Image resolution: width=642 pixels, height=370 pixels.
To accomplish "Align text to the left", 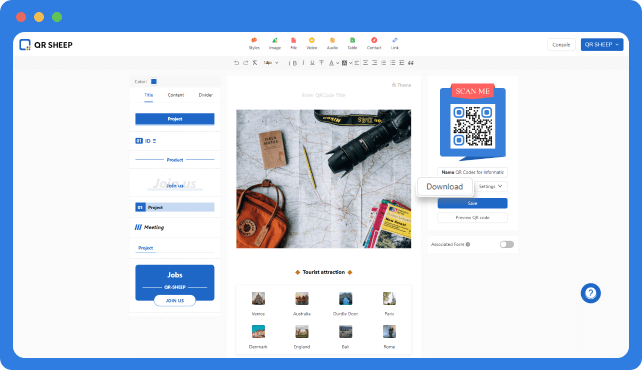I will click(357, 63).
